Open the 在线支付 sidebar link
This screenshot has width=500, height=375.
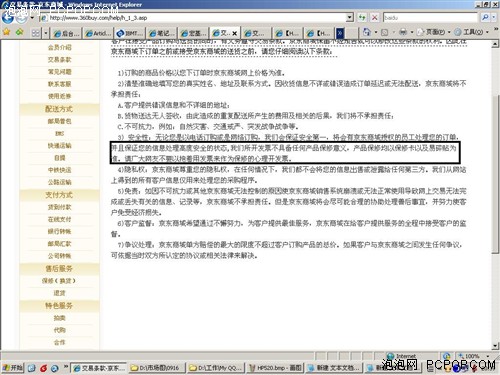tap(59, 219)
